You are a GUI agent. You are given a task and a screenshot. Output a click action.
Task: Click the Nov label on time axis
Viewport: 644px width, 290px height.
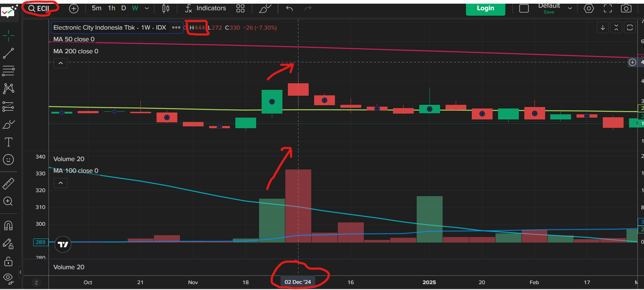(193, 282)
